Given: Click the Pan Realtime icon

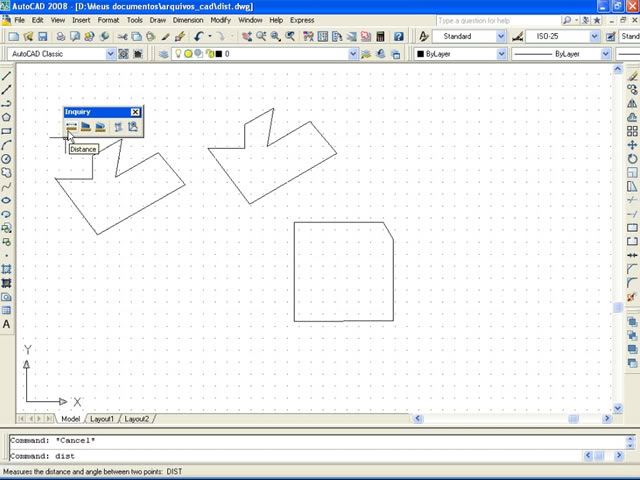Looking at the screenshot, I should pos(247,37).
